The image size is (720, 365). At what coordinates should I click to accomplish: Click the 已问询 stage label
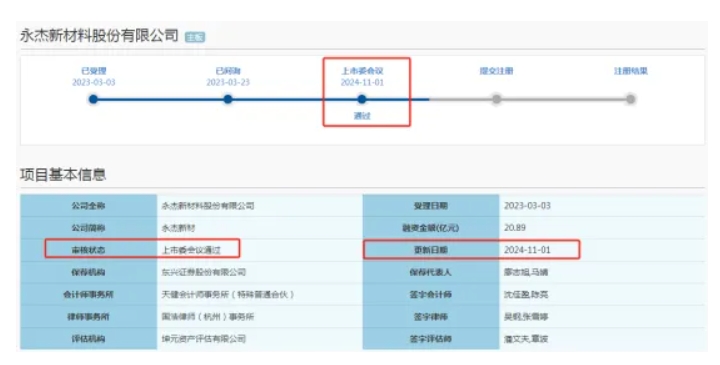228,71
